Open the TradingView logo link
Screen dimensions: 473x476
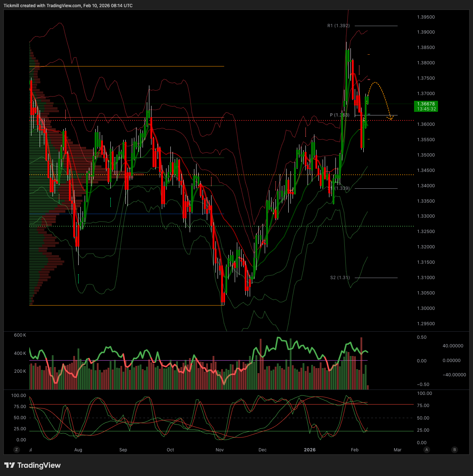[x=33, y=465]
